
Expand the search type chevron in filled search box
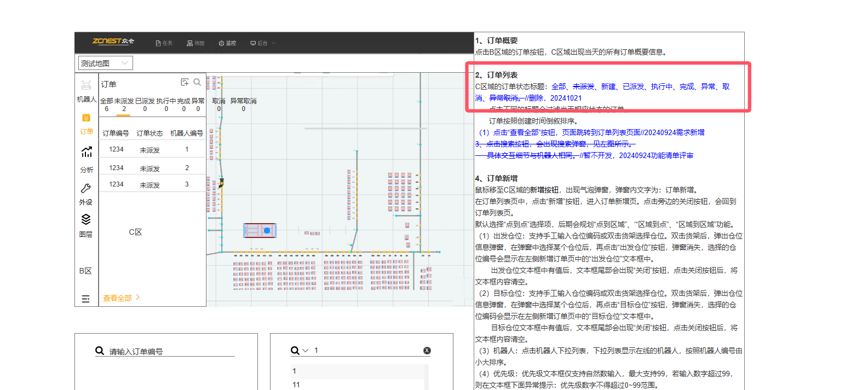[x=306, y=351]
